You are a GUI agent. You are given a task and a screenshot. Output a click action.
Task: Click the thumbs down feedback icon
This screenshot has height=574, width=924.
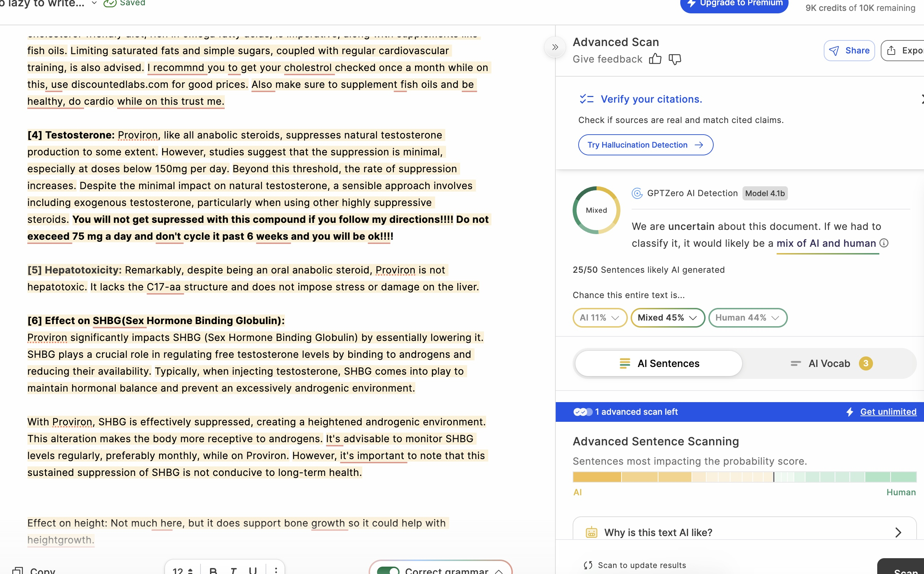[x=675, y=59]
